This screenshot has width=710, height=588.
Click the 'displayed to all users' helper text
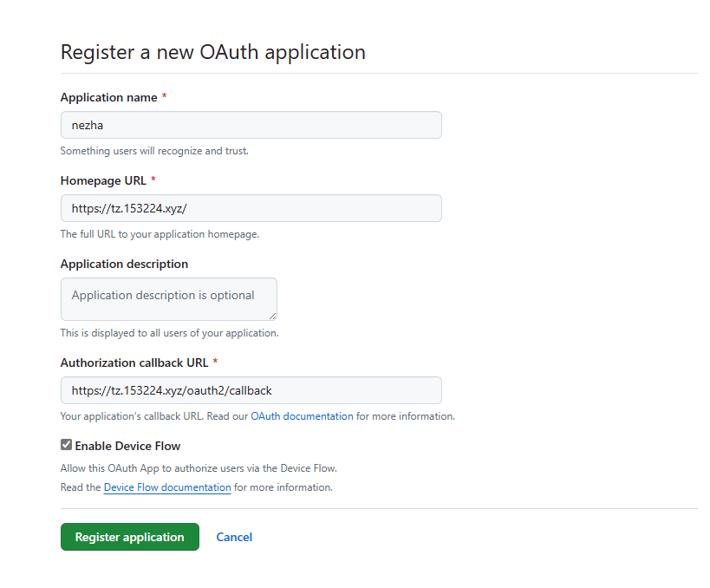(x=169, y=333)
